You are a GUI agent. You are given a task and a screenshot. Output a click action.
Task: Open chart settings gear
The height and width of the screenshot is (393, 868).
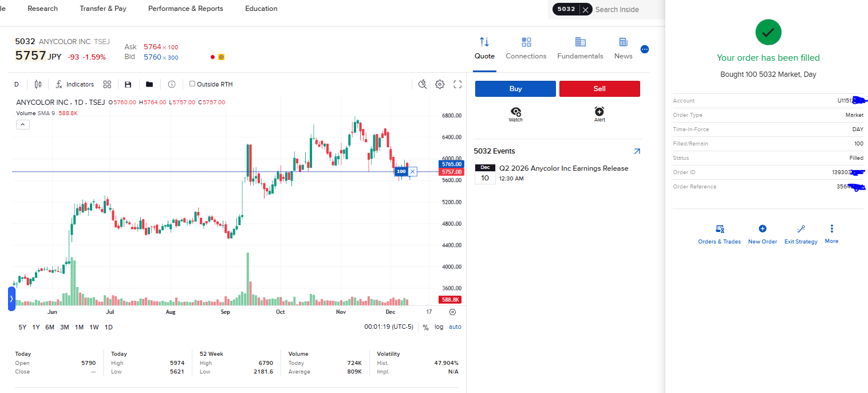pos(440,84)
